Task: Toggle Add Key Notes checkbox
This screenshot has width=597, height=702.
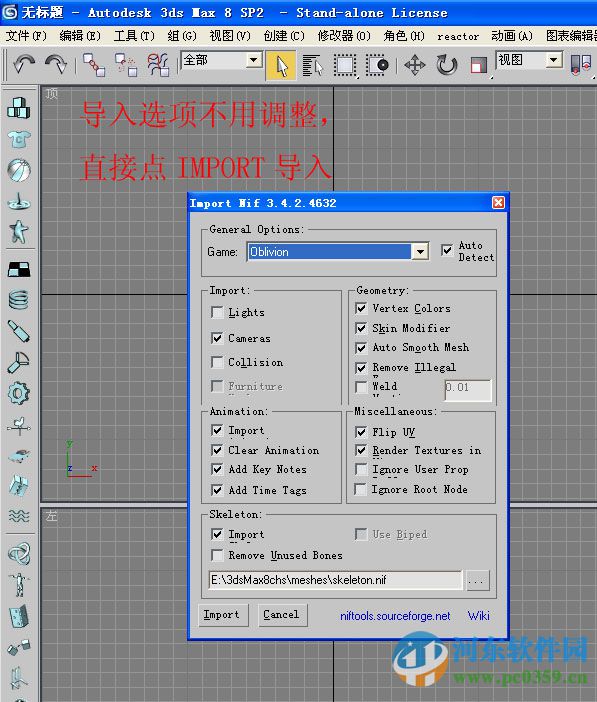Action: 217,469
